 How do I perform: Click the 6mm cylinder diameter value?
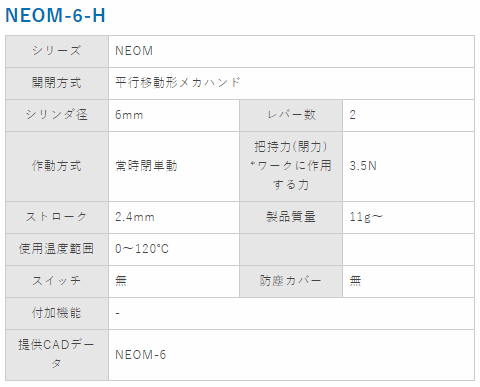(x=129, y=115)
